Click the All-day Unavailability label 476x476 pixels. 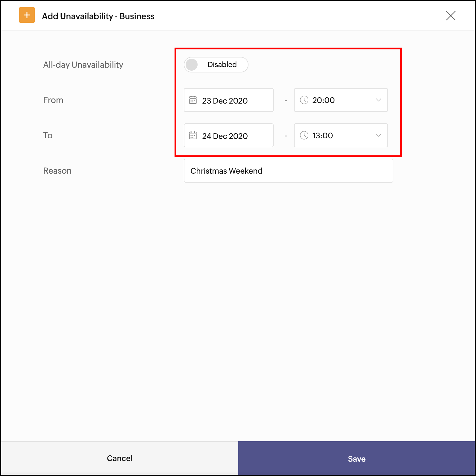[x=83, y=65]
